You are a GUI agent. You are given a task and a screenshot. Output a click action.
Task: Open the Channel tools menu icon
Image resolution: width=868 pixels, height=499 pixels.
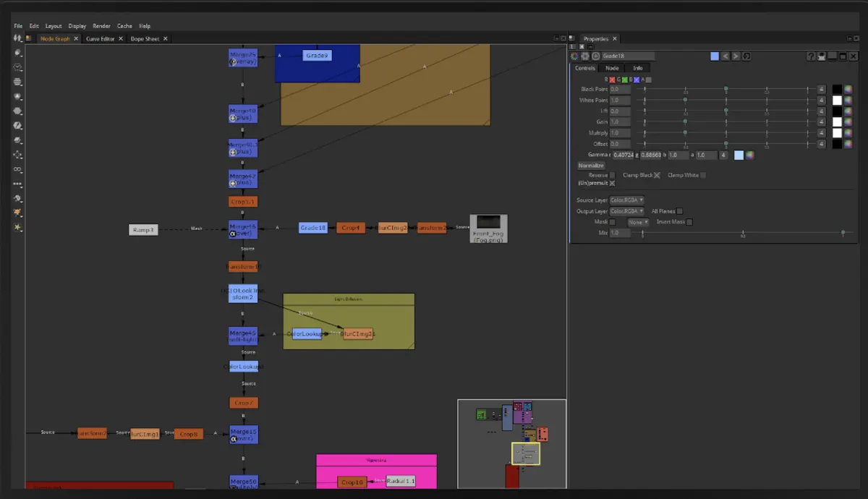[18, 82]
